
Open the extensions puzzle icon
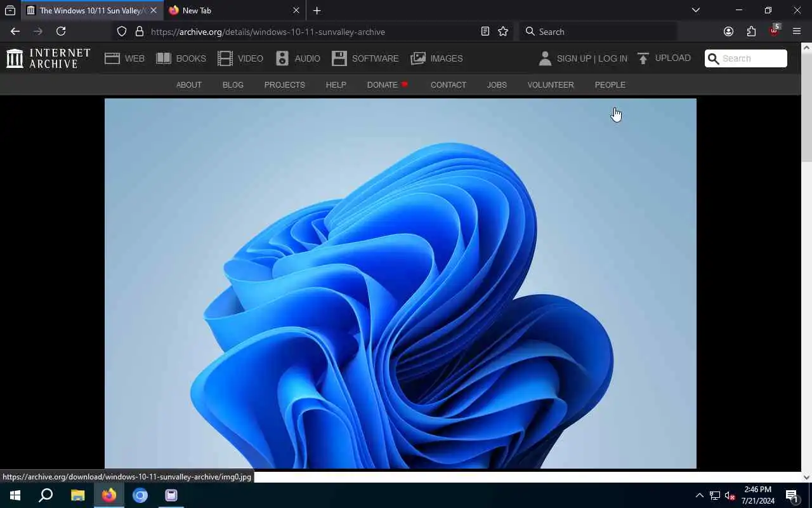751,31
